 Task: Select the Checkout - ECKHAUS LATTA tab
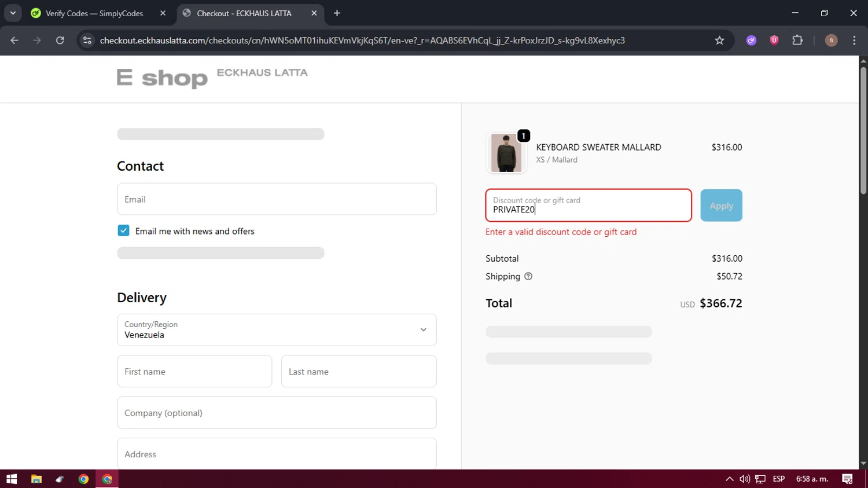(x=244, y=13)
